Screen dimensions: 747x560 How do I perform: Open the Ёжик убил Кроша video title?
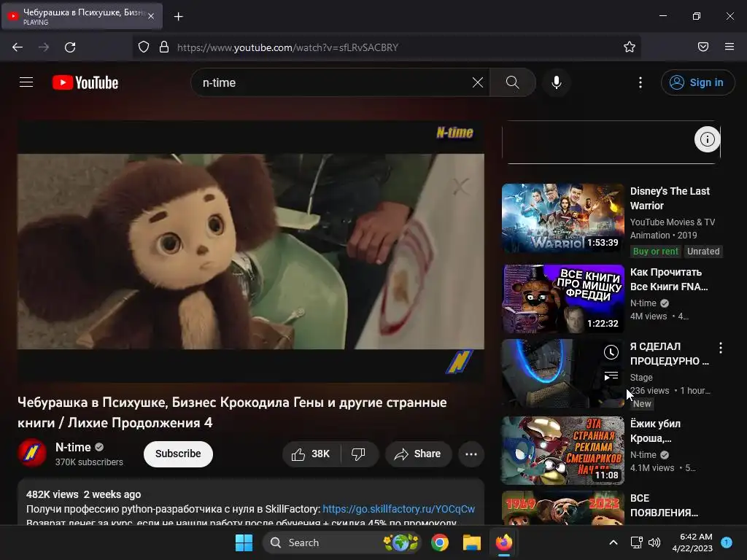pyautogui.click(x=656, y=431)
